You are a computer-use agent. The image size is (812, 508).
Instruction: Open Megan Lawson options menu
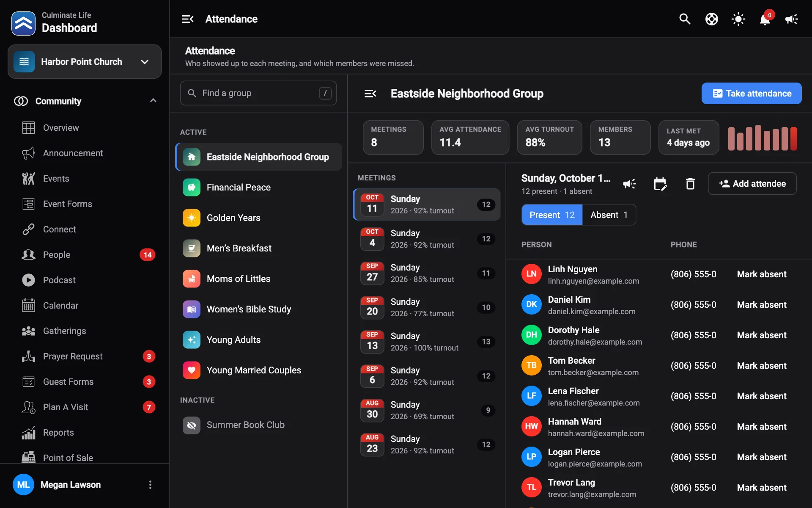(x=150, y=485)
